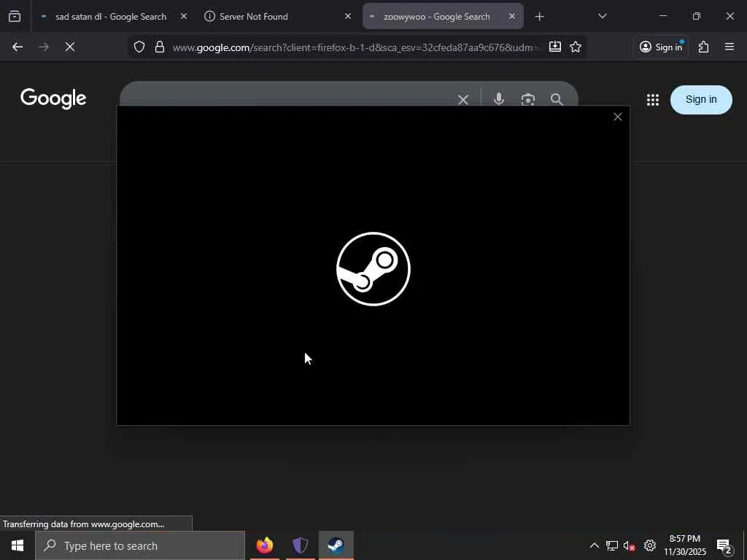
Task: Select the 'zoowywoo - Google Search' tab
Action: pos(443,17)
